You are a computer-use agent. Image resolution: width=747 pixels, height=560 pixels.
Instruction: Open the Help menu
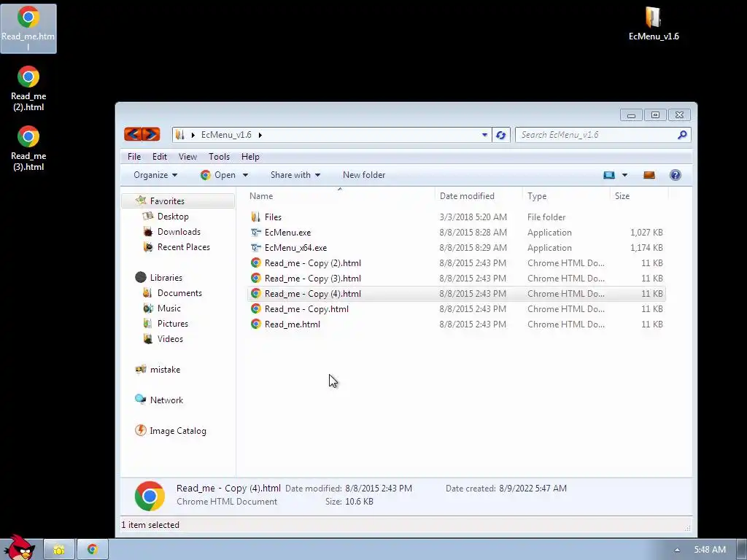(250, 157)
